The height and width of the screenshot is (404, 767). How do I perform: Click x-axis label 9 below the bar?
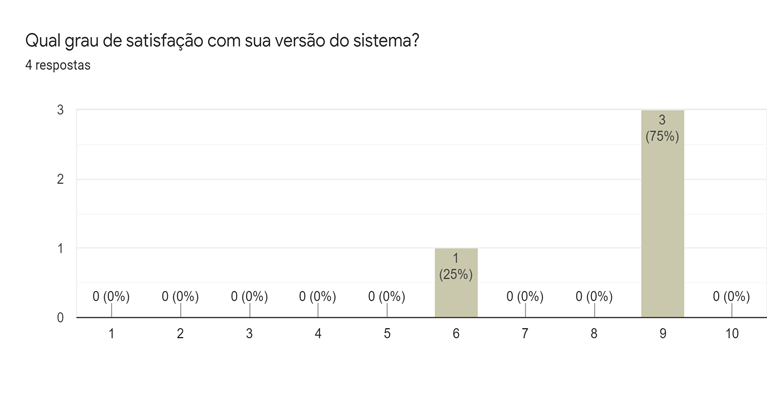click(663, 334)
